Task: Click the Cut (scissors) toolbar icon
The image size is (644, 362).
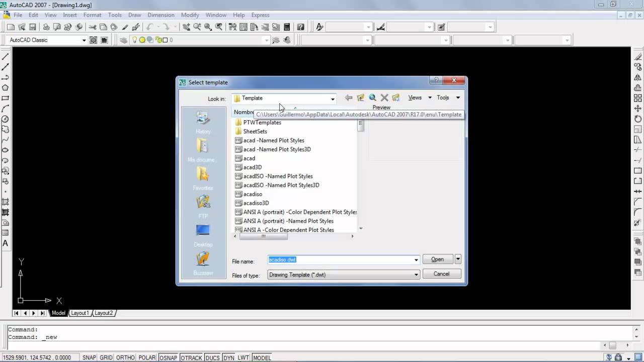Action: 93,27
